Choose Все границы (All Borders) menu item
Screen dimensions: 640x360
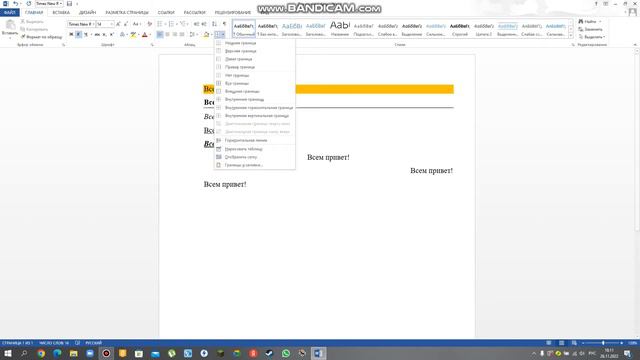(x=255, y=84)
